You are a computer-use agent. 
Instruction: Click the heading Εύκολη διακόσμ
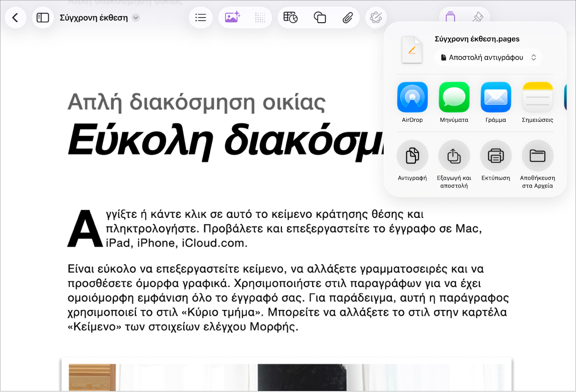point(226,141)
